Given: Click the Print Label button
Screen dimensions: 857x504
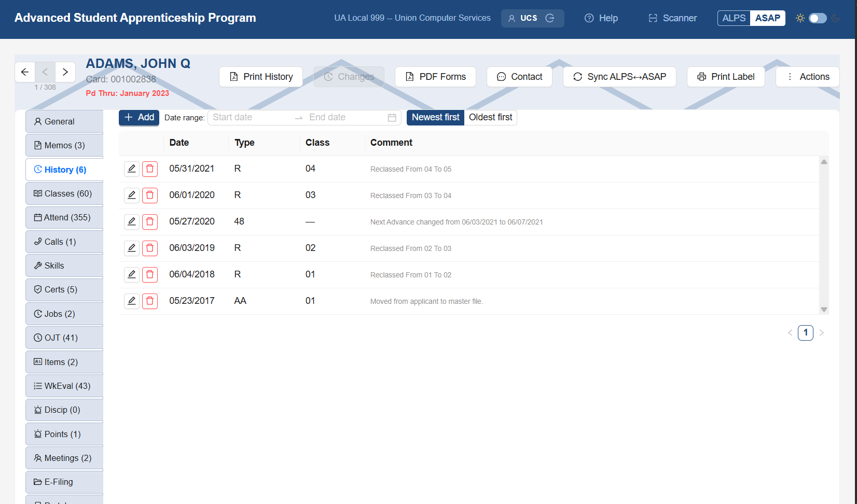Looking at the screenshot, I should (726, 77).
